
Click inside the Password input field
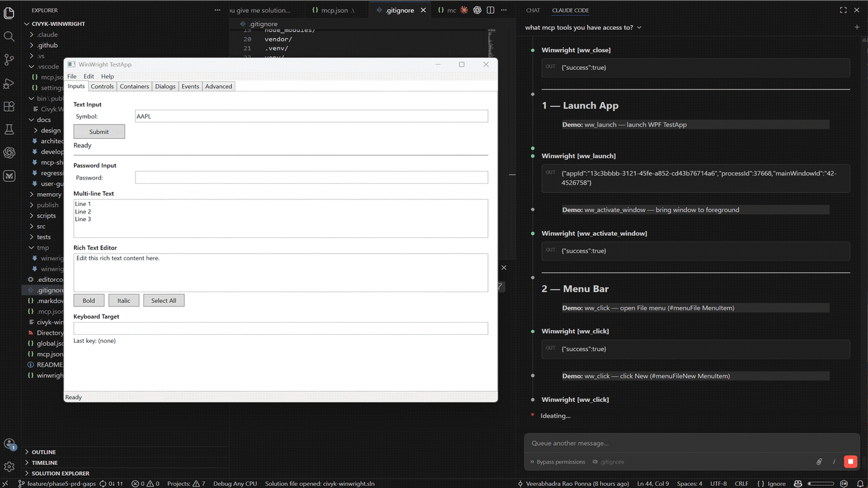[x=311, y=177]
